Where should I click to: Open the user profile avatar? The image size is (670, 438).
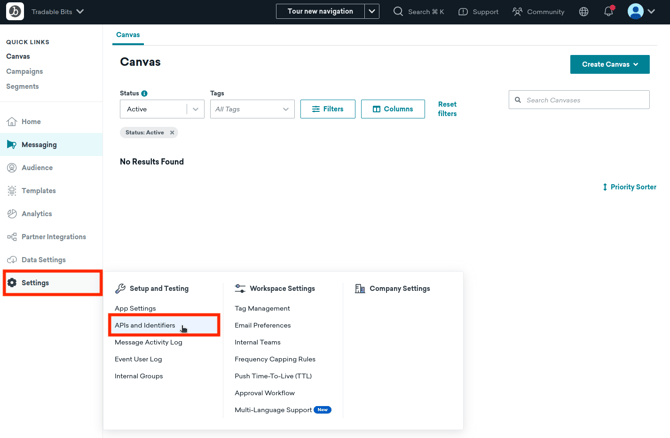point(635,12)
